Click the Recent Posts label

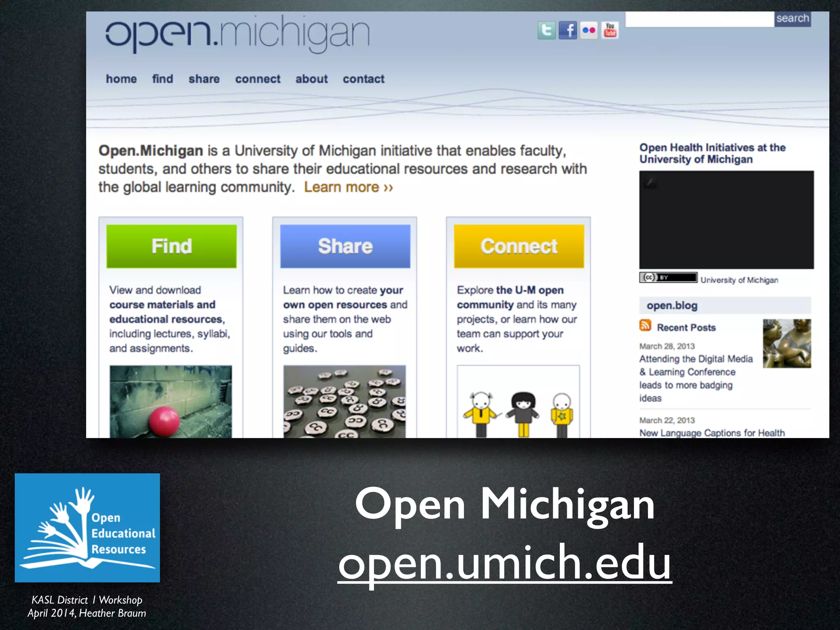click(x=686, y=328)
